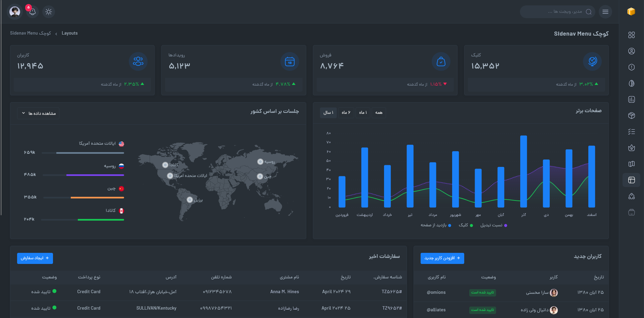Screen dimensions: 644x318
Task: Click the users group icon in کاربران card
Action: [x=138, y=61]
